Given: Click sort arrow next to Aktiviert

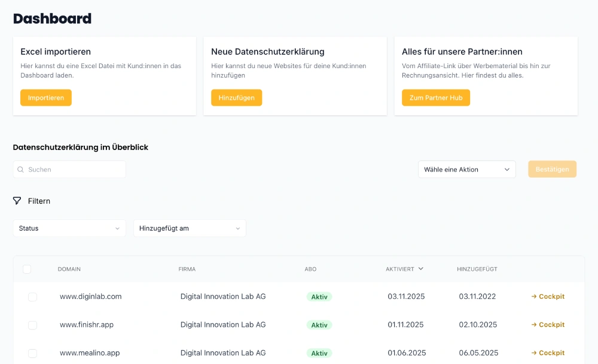Looking at the screenshot, I should (421, 269).
